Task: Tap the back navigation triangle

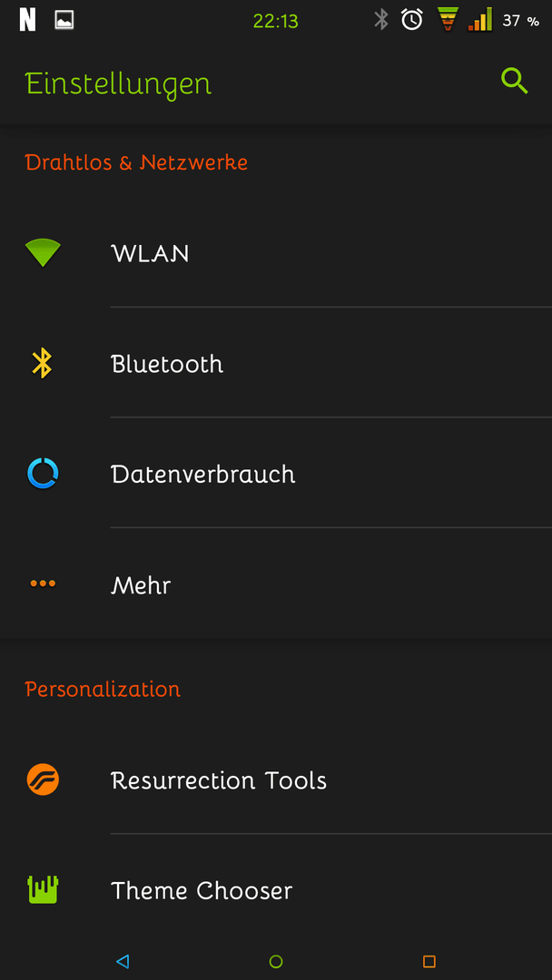Action: (x=123, y=961)
